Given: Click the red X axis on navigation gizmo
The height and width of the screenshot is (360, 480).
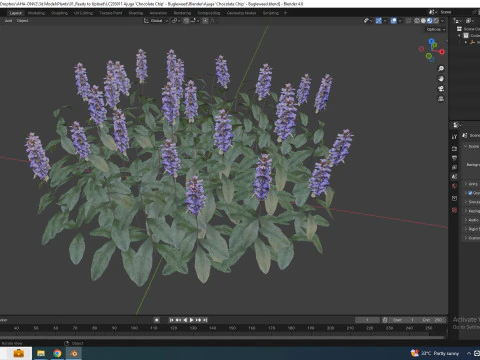Looking at the screenshot, I should 442,52.
